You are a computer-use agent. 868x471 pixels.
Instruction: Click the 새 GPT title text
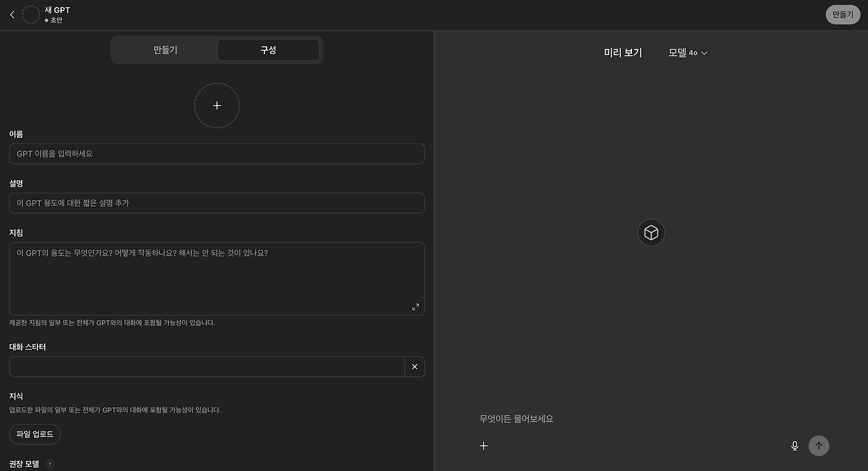click(x=57, y=10)
